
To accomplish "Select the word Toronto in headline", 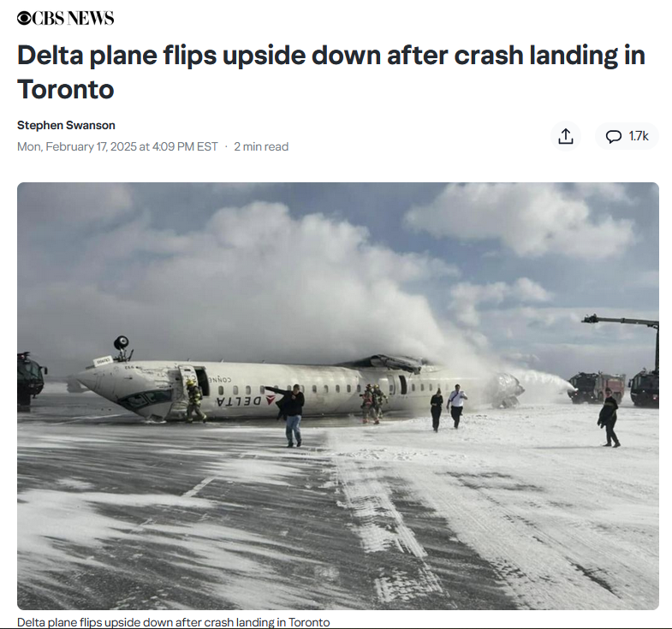I will coord(66,89).
